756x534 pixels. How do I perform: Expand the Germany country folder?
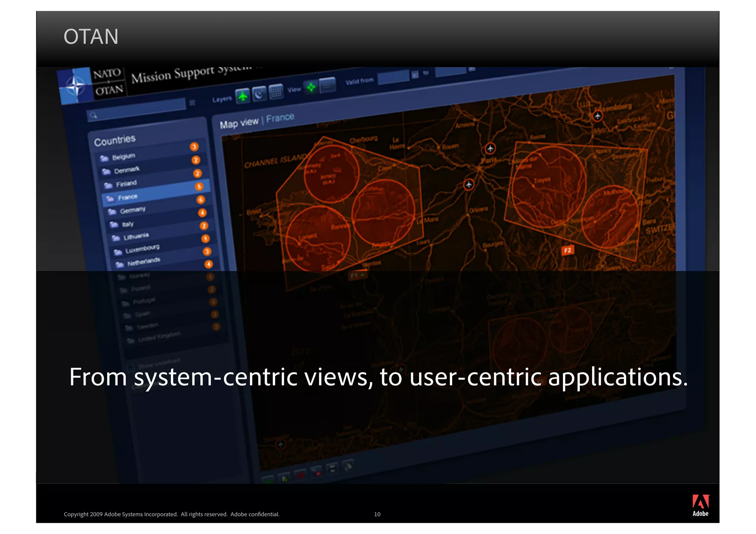tap(133, 210)
